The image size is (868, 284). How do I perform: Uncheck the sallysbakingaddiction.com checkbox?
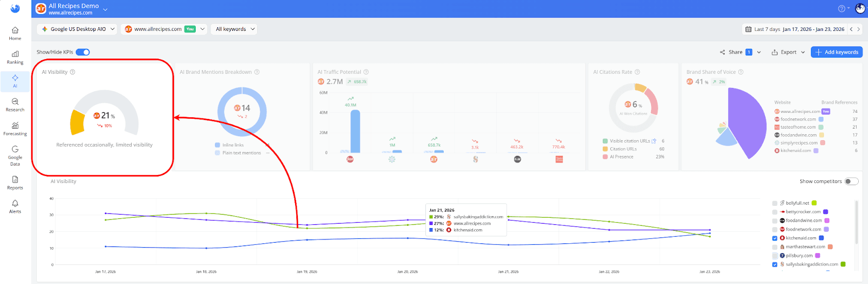pyautogui.click(x=775, y=264)
